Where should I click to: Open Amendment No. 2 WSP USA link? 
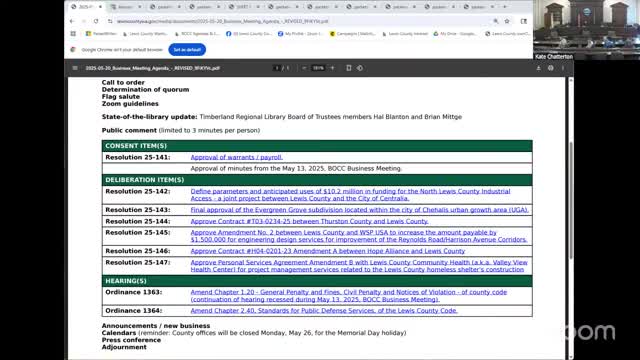tap(359, 236)
